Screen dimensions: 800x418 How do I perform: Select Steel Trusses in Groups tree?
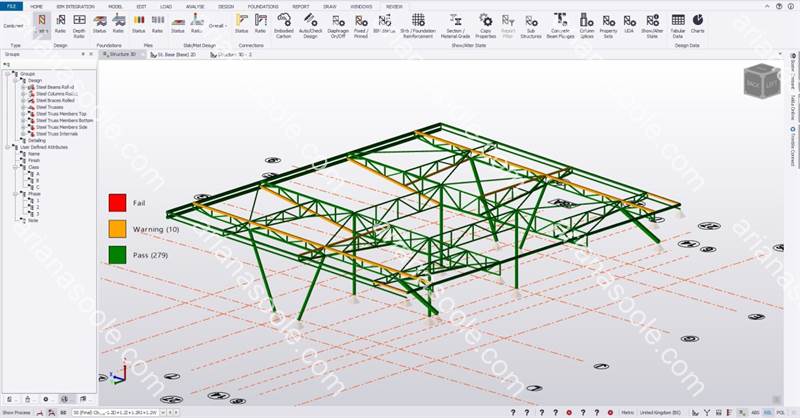click(49, 107)
